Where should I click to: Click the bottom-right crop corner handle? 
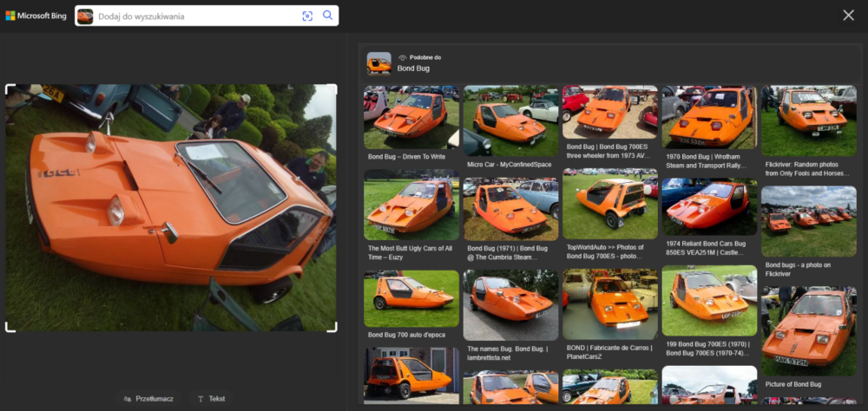(x=334, y=328)
